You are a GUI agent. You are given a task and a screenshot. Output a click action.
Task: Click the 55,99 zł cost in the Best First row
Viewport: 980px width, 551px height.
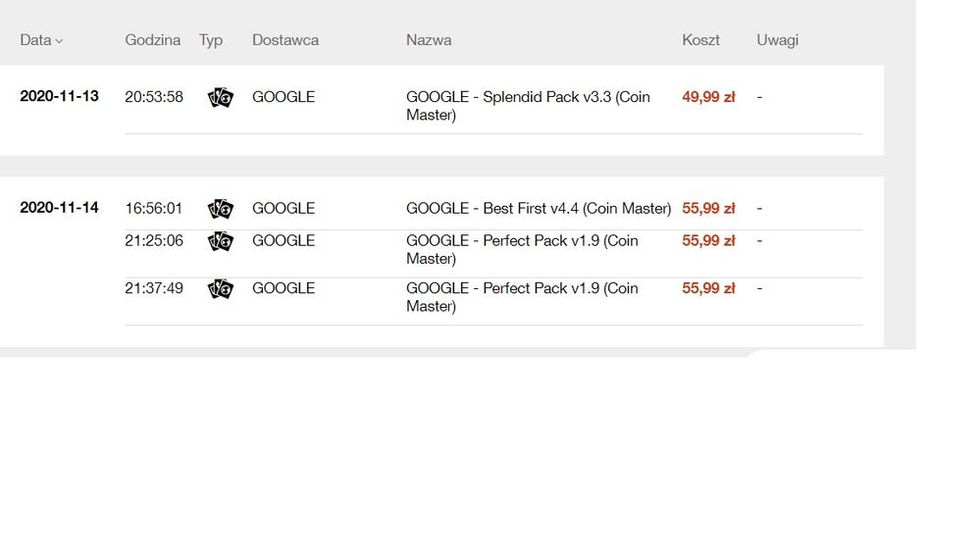click(x=708, y=209)
